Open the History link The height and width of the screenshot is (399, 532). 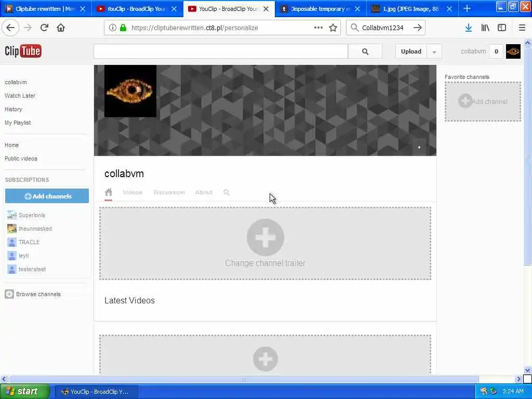click(13, 109)
